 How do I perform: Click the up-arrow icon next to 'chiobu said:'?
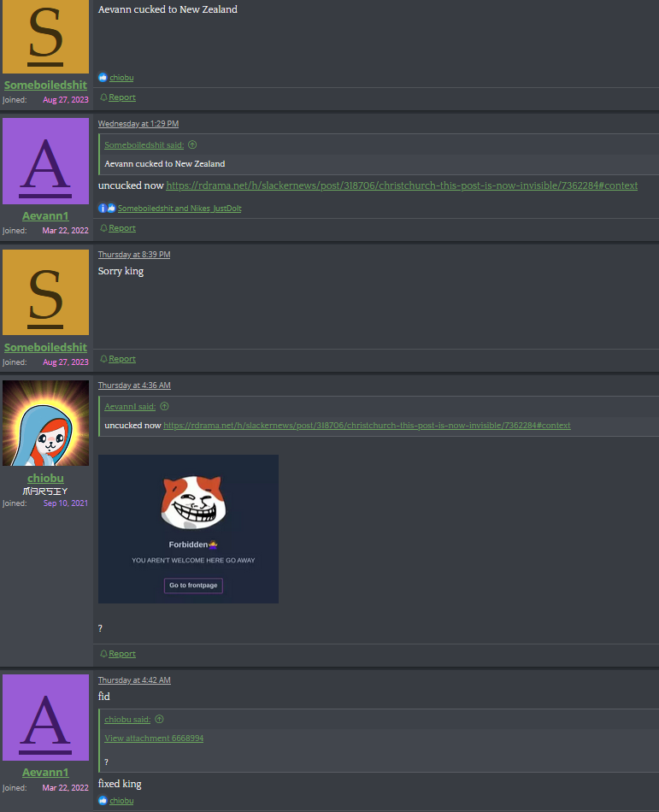[159, 719]
